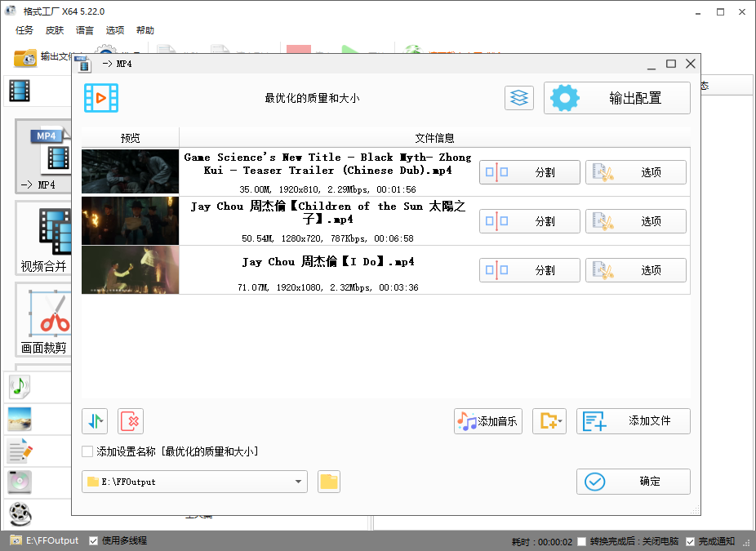Open the 皮肤 menu
The width and height of the screenshot is (756, 551).
(55, 30)
